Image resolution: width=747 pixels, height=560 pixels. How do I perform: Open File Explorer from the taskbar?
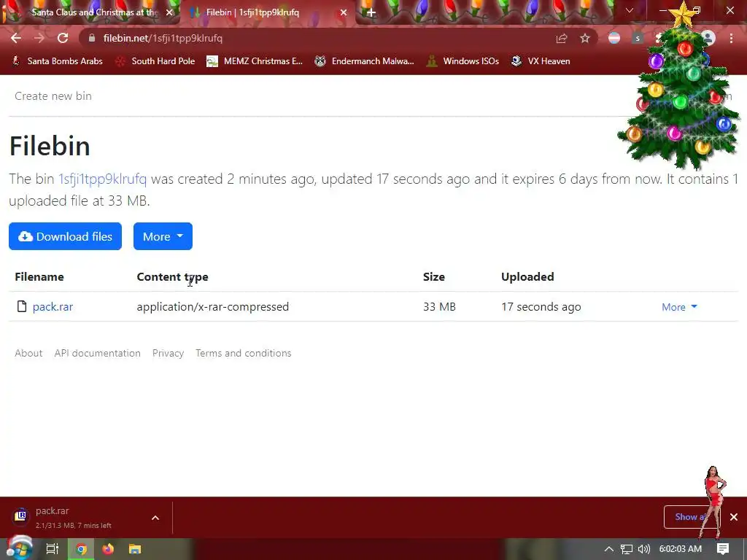[135, 549]
